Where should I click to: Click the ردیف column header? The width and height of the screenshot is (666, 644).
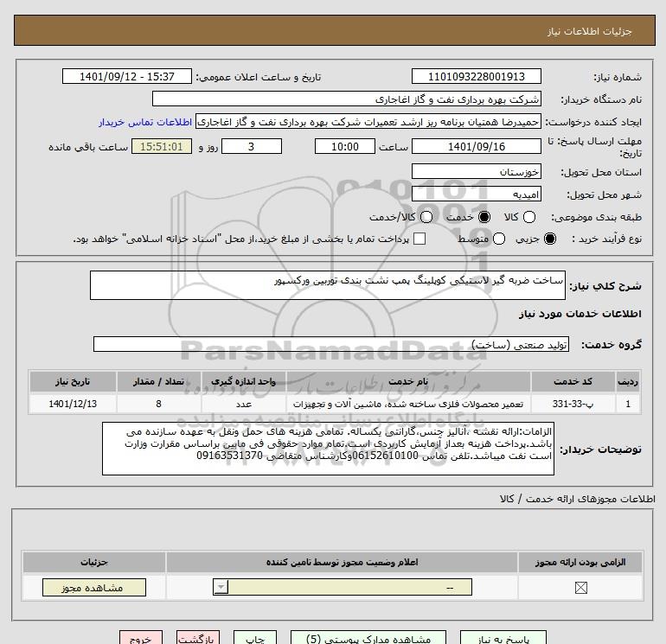click(x=628, y=381)
